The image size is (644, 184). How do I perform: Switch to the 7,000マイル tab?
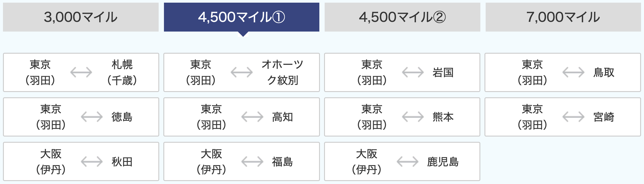click(x=563, y=17)
